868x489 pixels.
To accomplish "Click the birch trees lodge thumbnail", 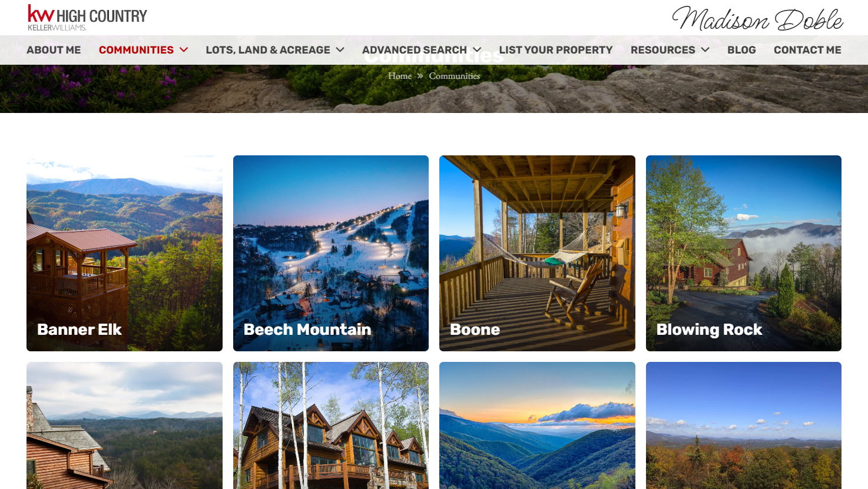I will [x=331, y=425].
